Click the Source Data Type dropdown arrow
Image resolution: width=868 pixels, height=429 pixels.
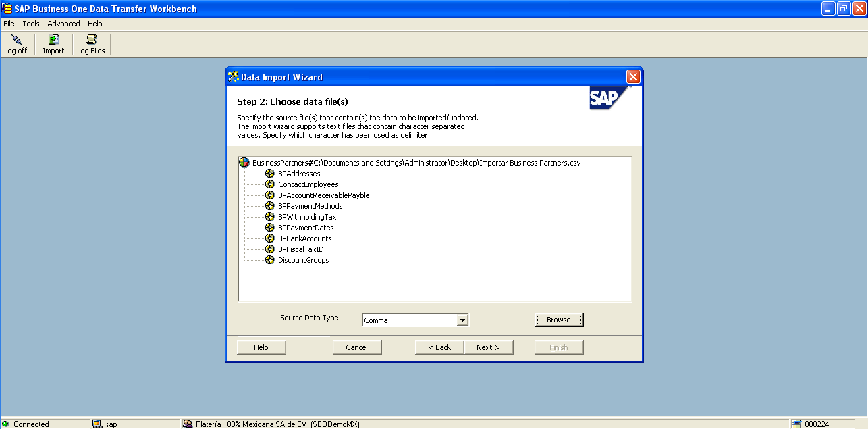point(463,320)
